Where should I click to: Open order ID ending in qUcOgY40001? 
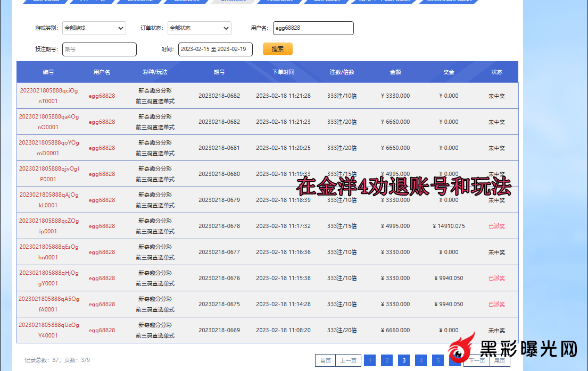point(48,330)
